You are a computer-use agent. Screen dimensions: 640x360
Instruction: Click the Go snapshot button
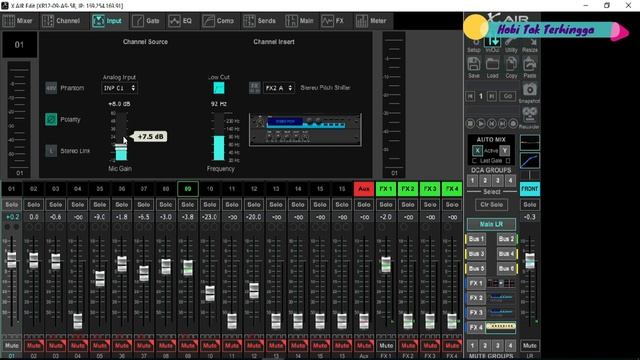[x=507, y=96]
